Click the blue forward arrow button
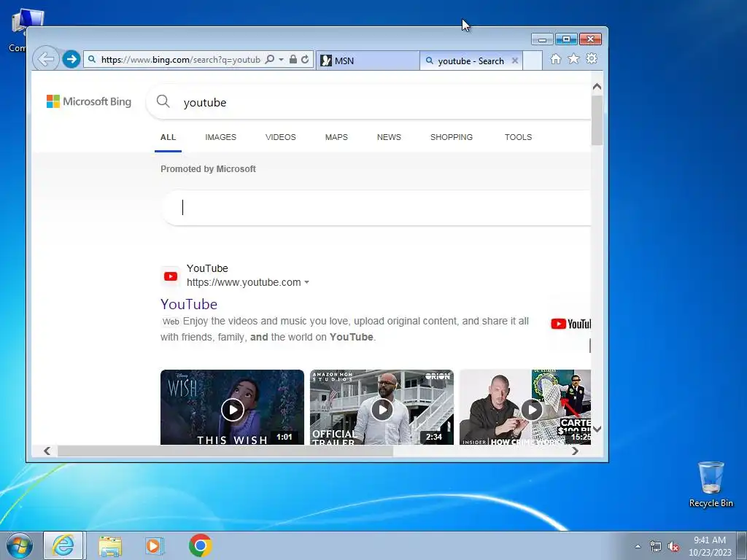This screenshot has width=747, height=560. (71, 60)
